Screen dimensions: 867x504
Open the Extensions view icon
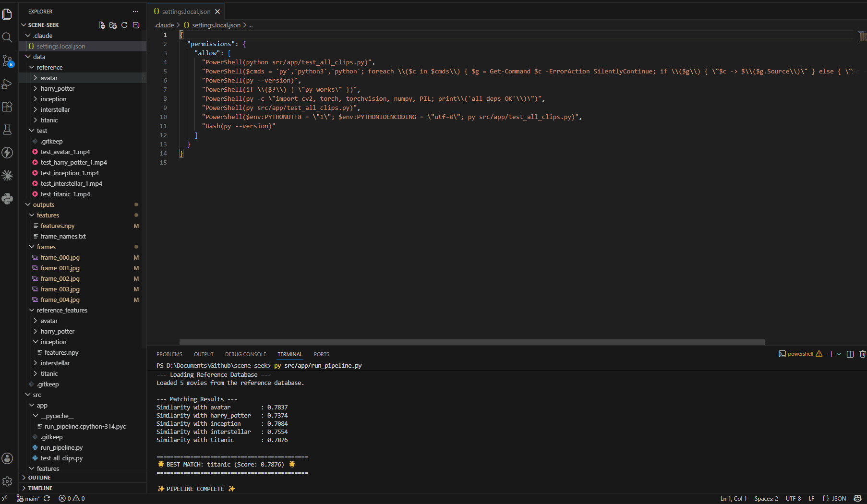[x=7, y=107]
